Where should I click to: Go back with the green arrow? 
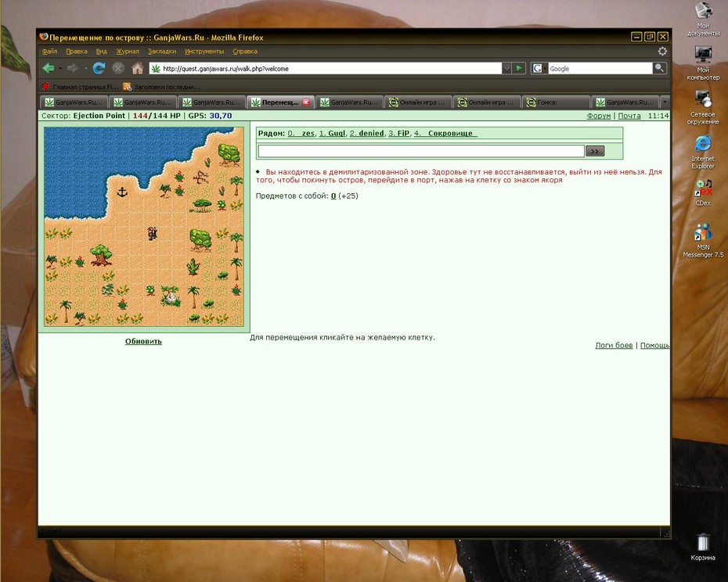click(49, 68)
